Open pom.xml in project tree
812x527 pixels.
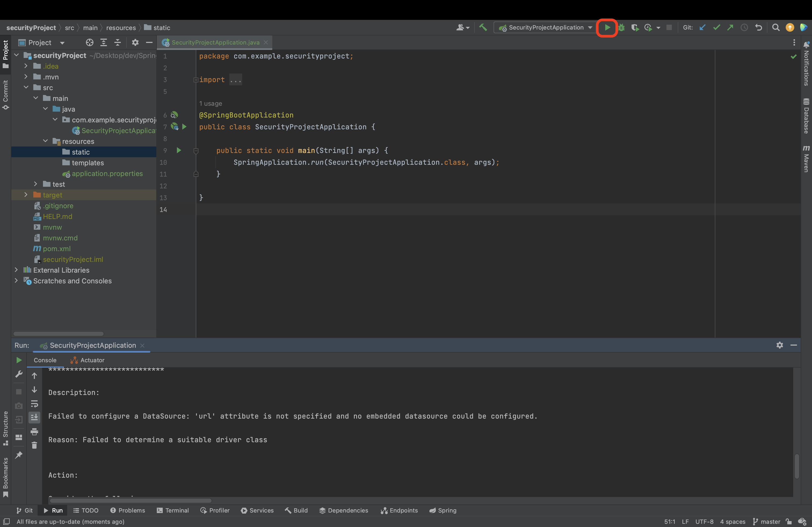click(57, 248)
